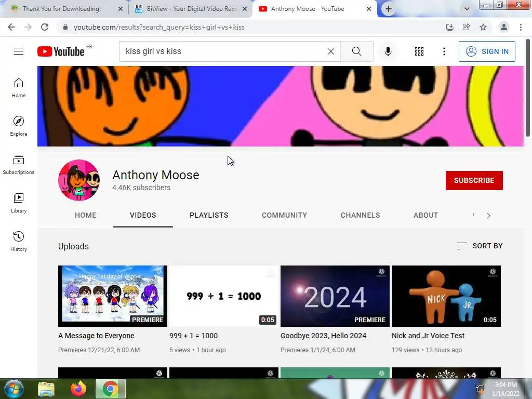
Task: Open Goodbye 2023, Hello 2024 thumbnail
Action: click(335, 296)
